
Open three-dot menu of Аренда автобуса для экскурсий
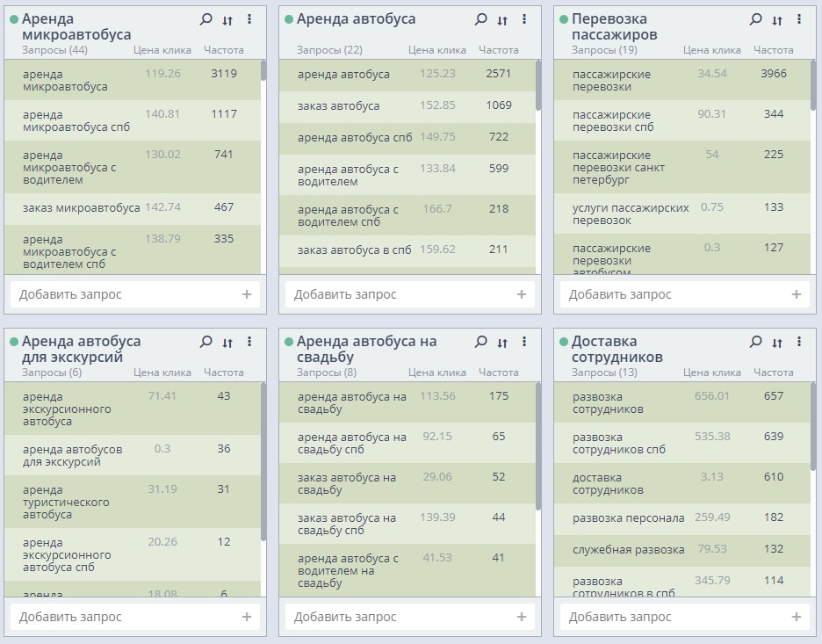click(x=249, y=342)
